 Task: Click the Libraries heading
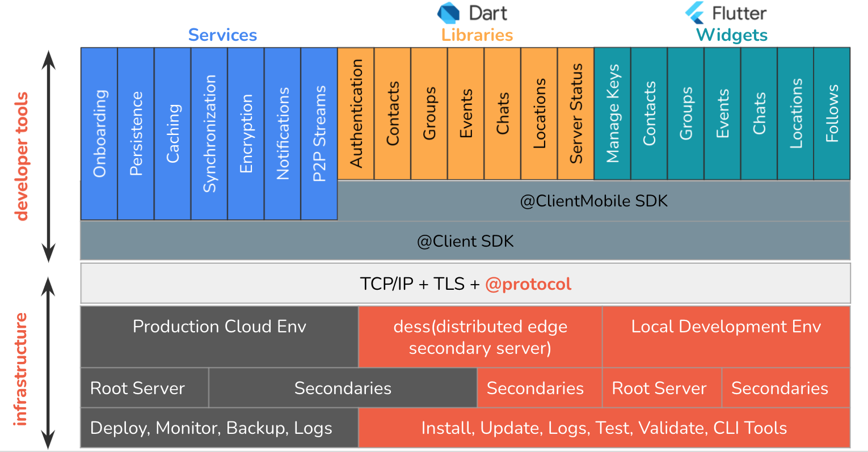pos(477,35)
